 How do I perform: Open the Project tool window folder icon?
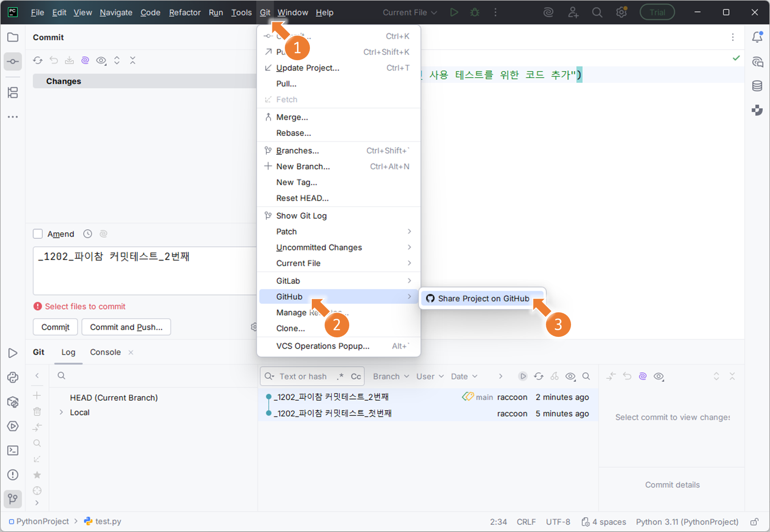(13, 37)
